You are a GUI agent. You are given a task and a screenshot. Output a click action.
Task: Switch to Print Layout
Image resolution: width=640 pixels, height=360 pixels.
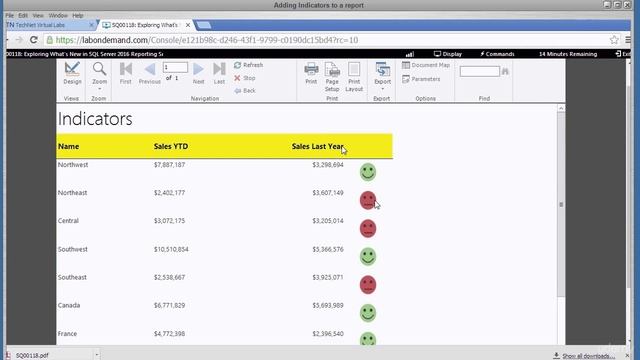(354, 77)
